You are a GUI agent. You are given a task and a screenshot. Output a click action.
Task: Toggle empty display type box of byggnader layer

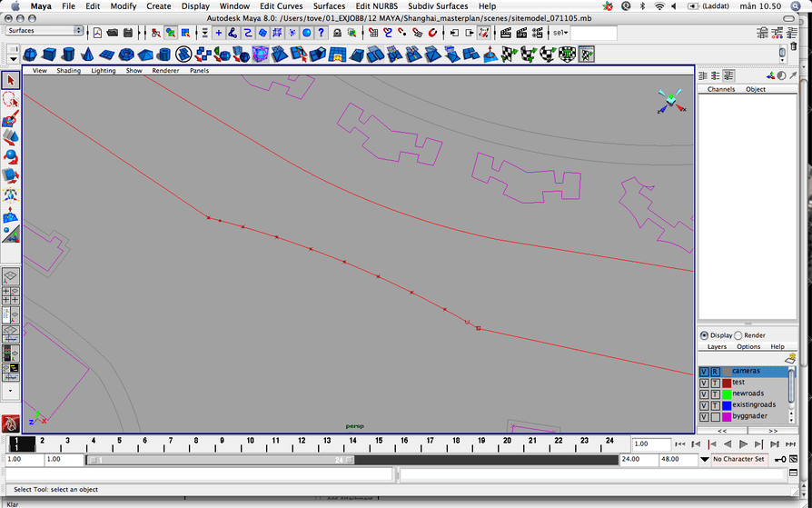(715, 417)
